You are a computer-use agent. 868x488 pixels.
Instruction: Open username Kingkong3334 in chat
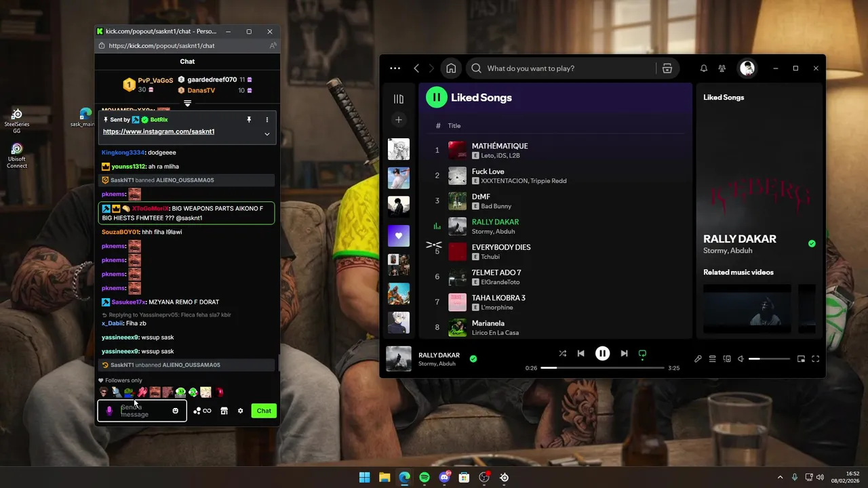pyautogui.click(x=123, y=152)
